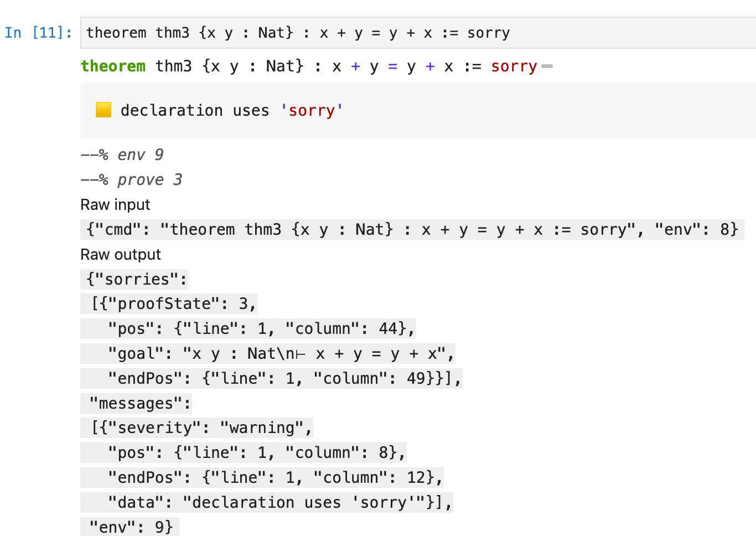Click the "Raw output" label
Image resolution: width=756 pixels, height=536 pixels.
tap(121, 255)
